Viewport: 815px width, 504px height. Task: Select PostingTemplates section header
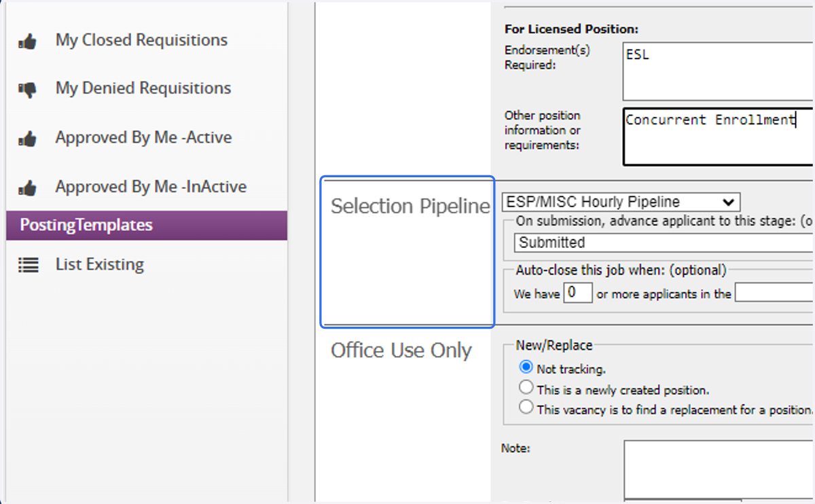(147, 226)
